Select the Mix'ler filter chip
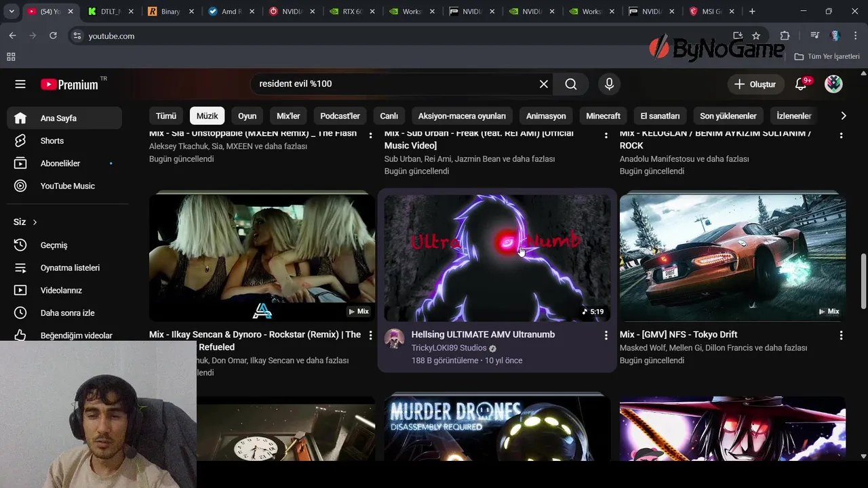This screenshot has width=868, height=488. [288, 116]
